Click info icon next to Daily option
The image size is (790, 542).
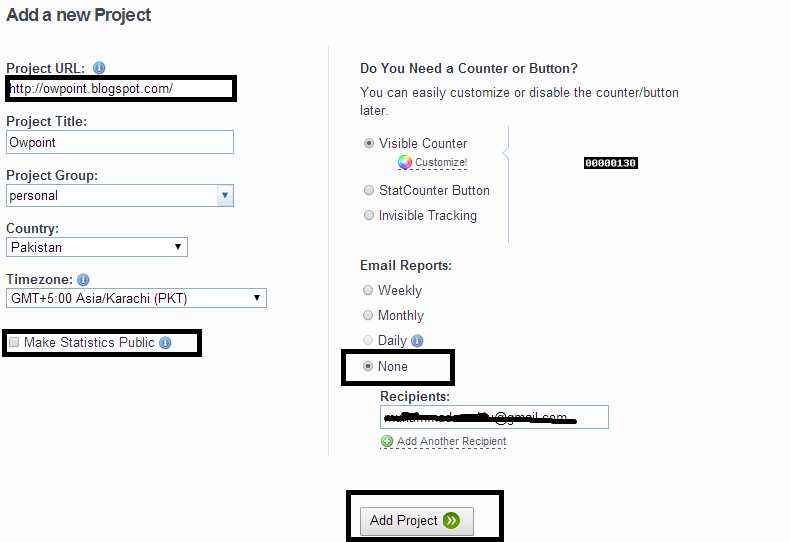[416, 341]
